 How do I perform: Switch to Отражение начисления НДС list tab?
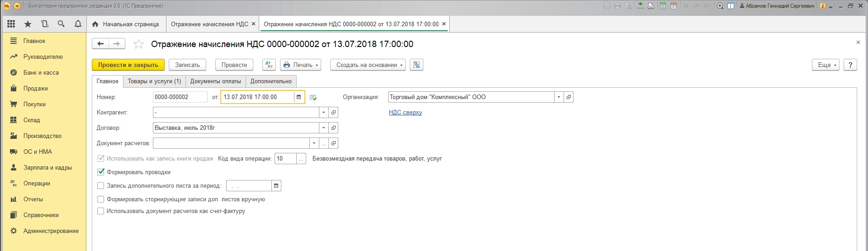pyautogui.click(x=209, y=24)
